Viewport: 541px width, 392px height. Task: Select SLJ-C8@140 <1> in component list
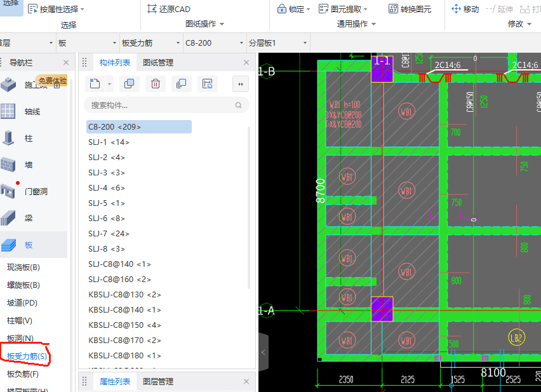[x=120, y=264]
